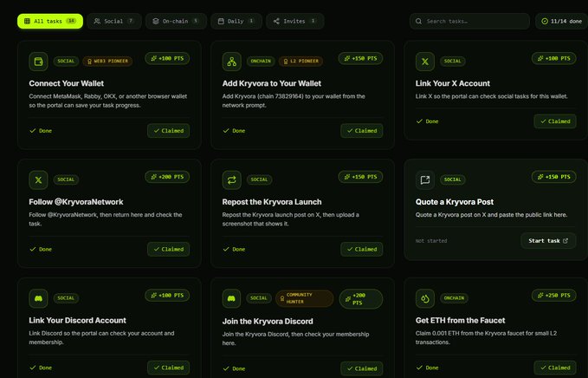Image resolution: width=588 pixels, height=378 pixels.
Task: Click Done status on Link Your X Account
Action: pos(428,121)
